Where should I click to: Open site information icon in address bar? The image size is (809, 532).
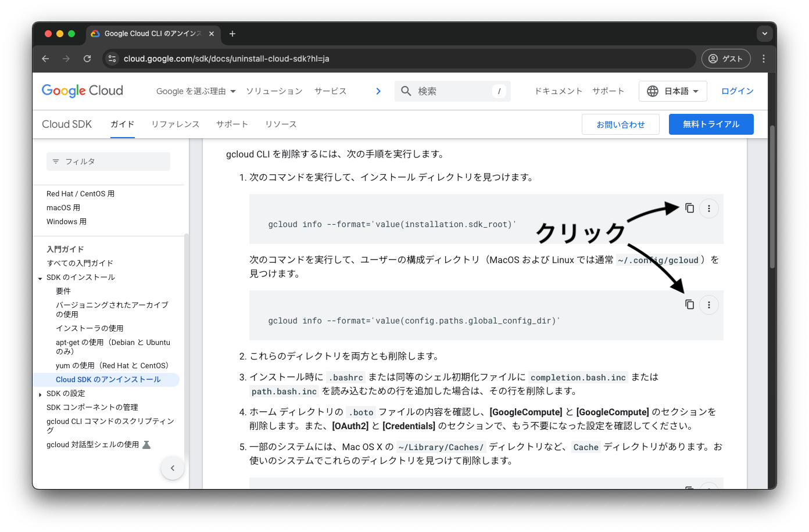click(x=112, y=59)
